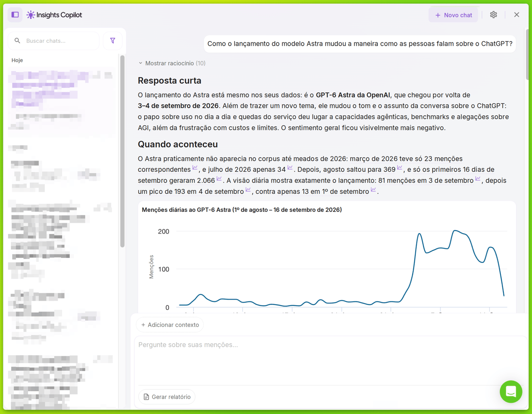Start a new chat with Novo chat
The height and width of the screenshot is (414, 532).
(x=453, y=15)
